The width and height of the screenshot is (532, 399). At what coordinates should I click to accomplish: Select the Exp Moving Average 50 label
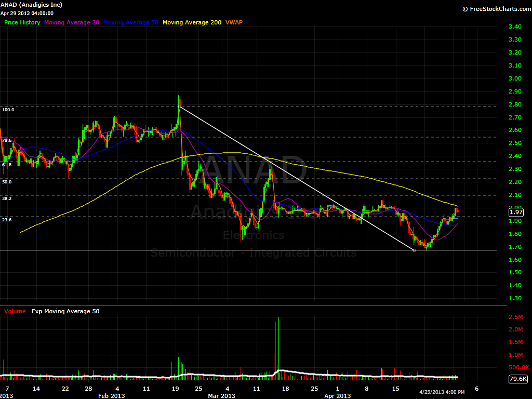(66, 312)
